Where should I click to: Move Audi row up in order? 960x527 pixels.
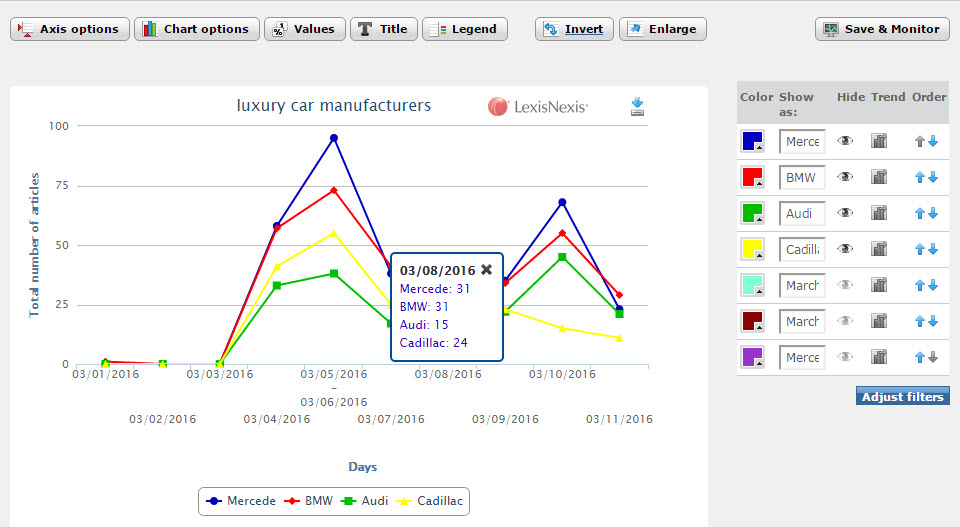(x=920, y=214)
